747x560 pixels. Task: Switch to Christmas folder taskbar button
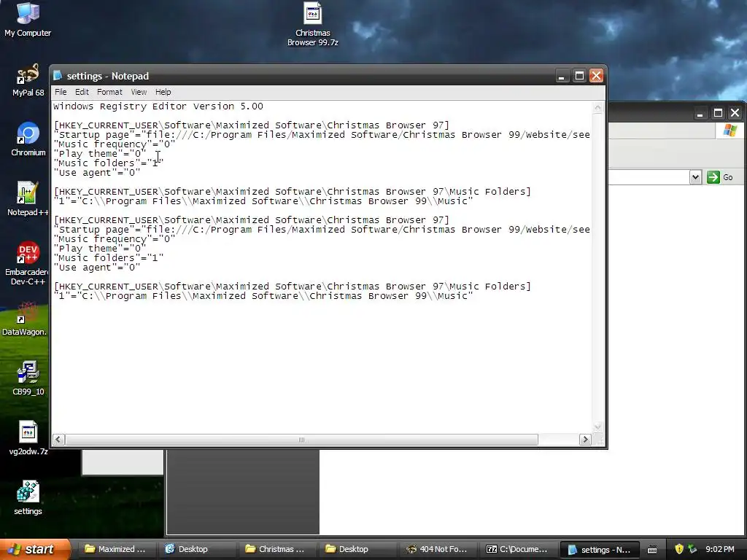coord(276,549)
